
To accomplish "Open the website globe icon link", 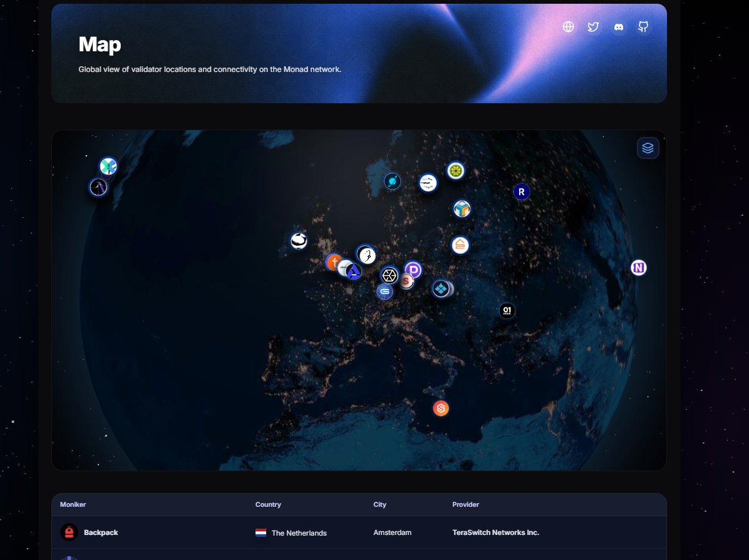I will pyautogui.click(x=568, y=27).
